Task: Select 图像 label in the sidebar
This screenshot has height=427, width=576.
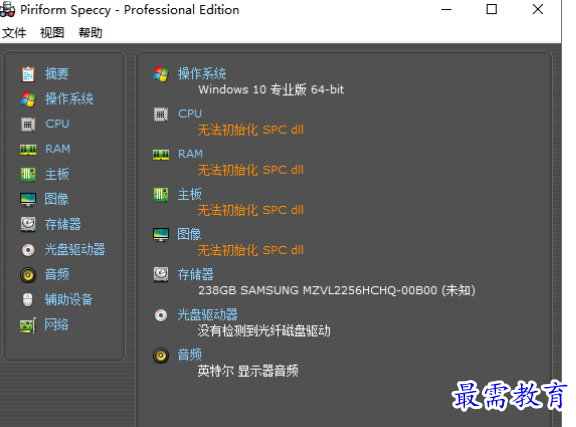Action: click(57, 199)
